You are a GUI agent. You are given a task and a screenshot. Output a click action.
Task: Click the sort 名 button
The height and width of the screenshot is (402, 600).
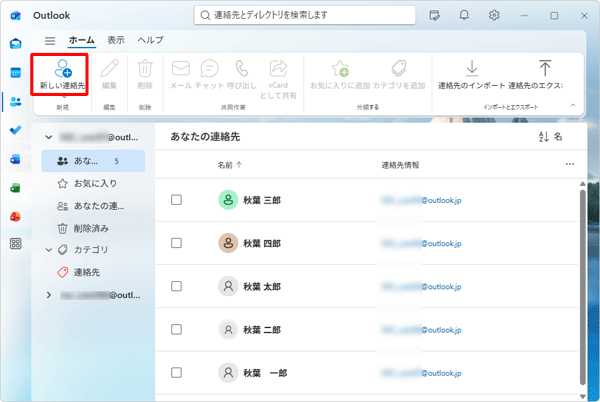(x=550, y=136)
